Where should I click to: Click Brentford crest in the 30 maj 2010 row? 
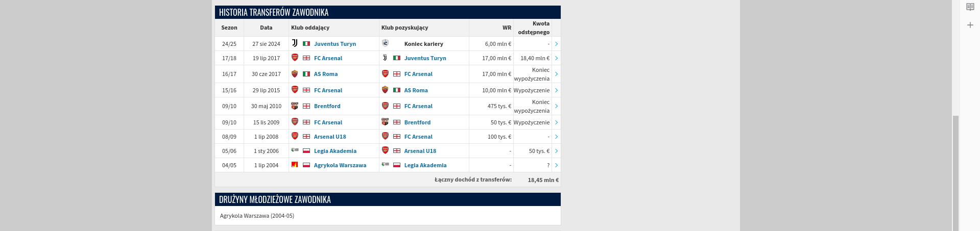295,106
